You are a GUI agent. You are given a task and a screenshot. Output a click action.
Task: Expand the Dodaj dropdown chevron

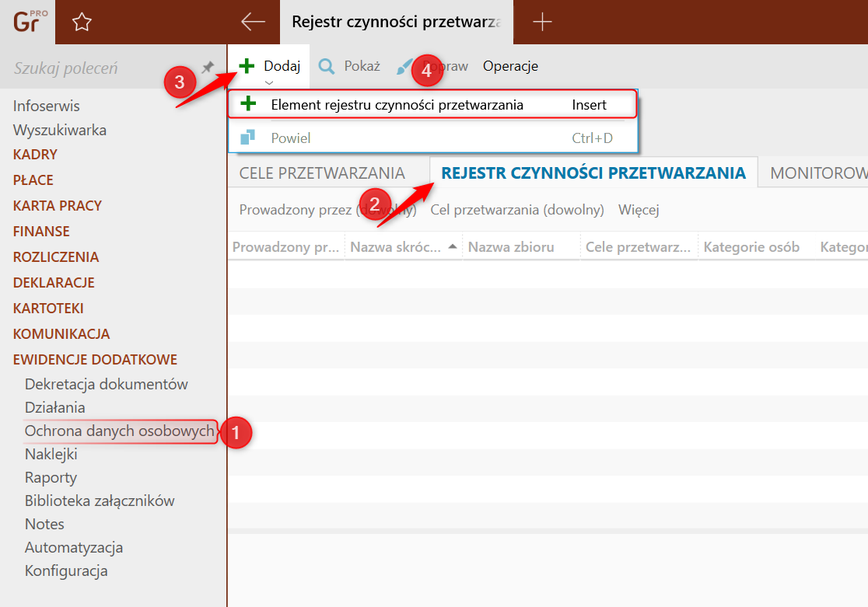269,82
